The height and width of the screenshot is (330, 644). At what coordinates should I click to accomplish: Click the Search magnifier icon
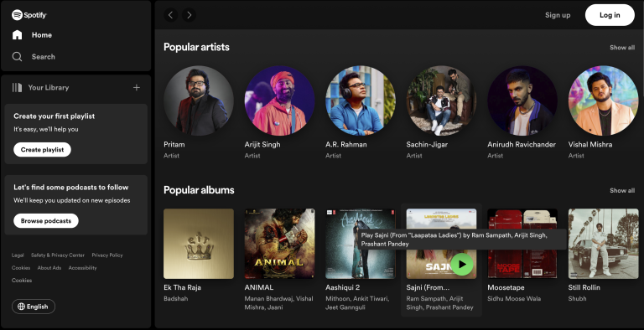point(18,57)
